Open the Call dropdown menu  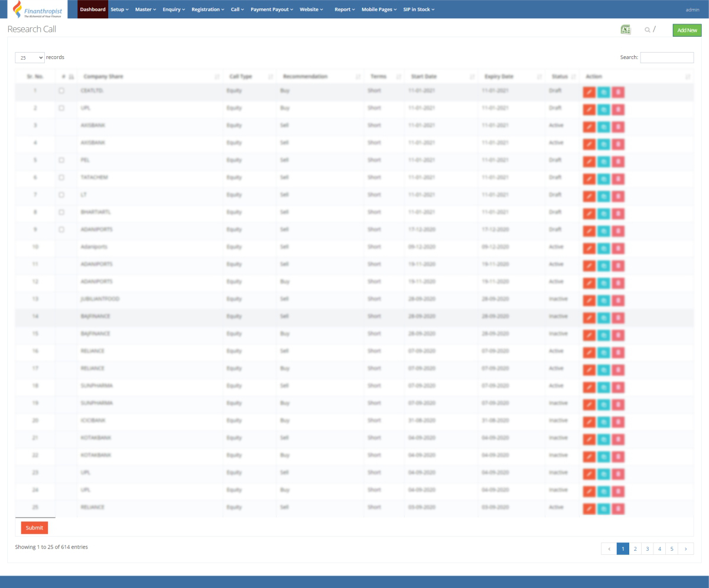click(x=238, y=9)
